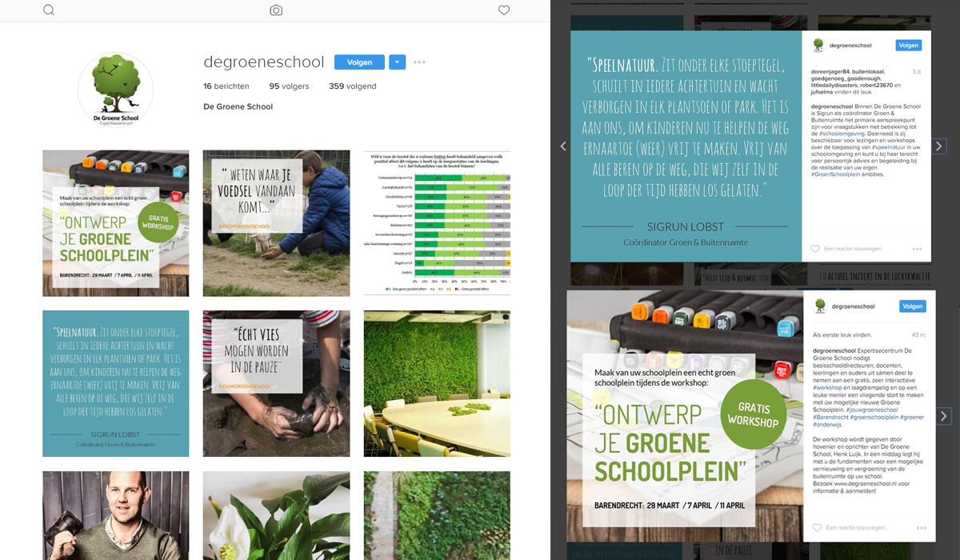Open the smiling man portrait thumbnail
The width and height of the screenshot is (960, 560).
(116, 515)
